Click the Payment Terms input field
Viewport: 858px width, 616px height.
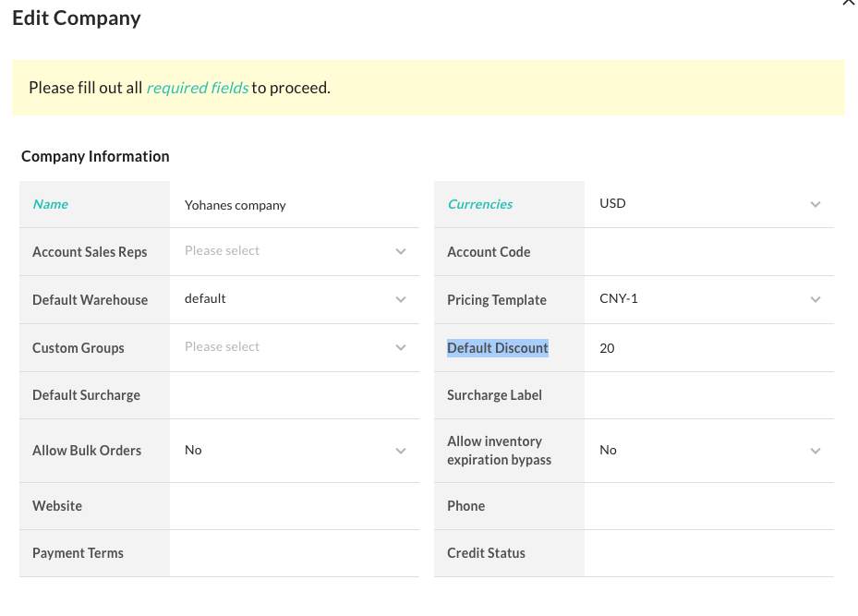(294, 553)
